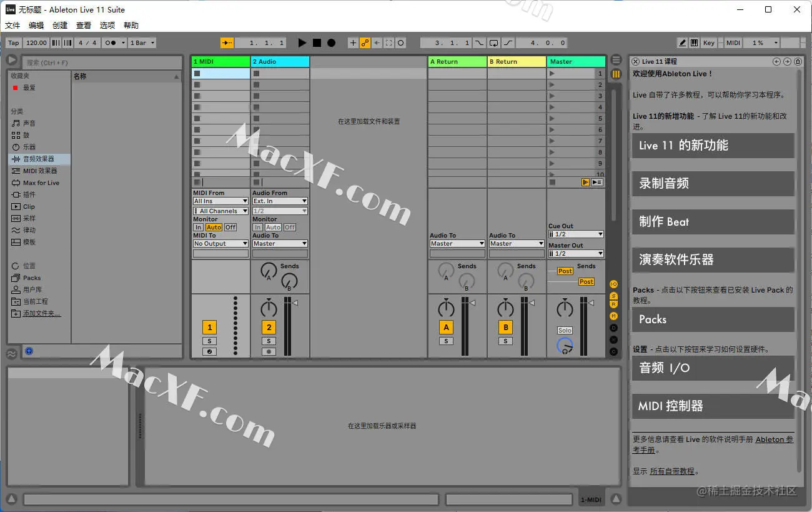Open the metronome settings dropdown arrow

click(x=122, y=43)
